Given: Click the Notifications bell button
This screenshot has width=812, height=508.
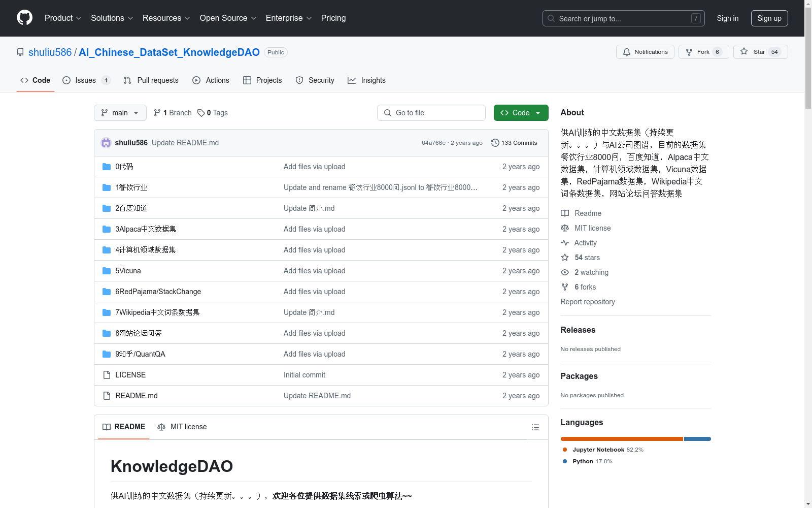Looking at the screenshot, I should tap(645, 52).
